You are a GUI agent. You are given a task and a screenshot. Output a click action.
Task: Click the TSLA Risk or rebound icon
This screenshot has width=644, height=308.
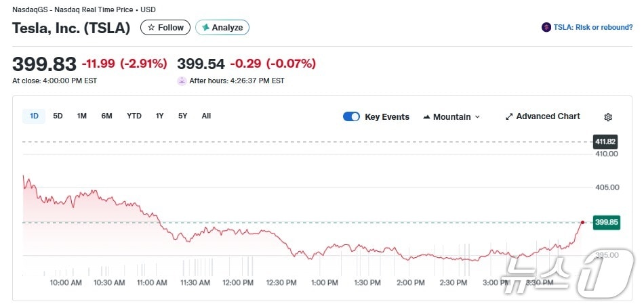pyautogui.click(x=546, y=28)
